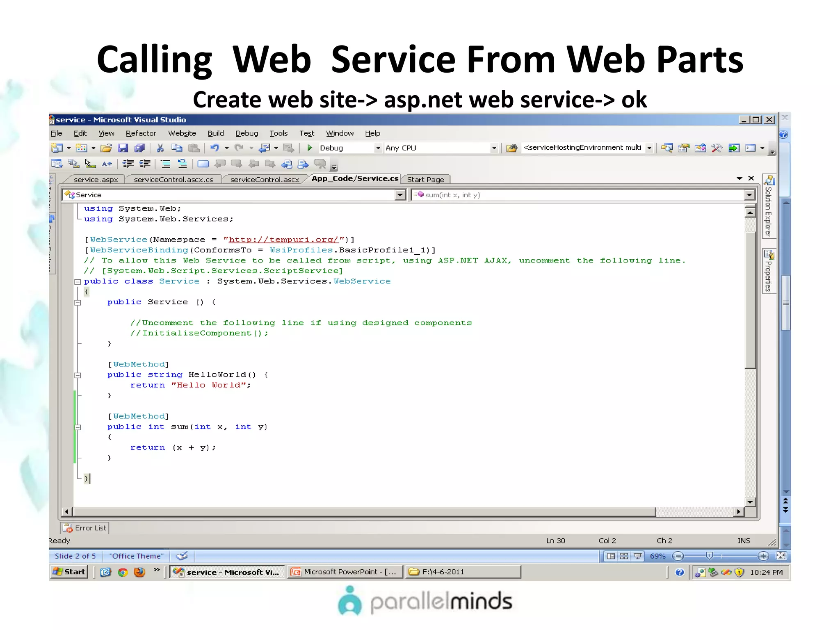
Task: Open the serviceHostingEnvironment find dropdown
Action: coord(649,148)
